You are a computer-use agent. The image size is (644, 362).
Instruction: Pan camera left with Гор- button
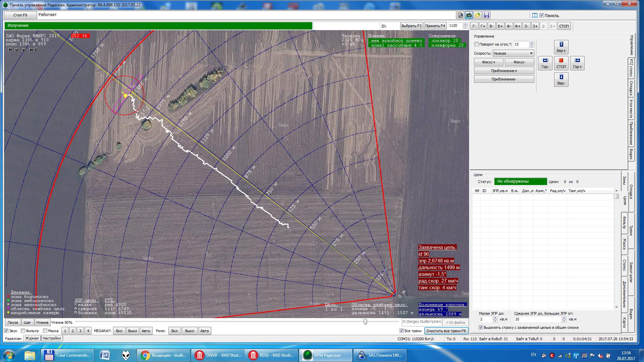(545, 63)
